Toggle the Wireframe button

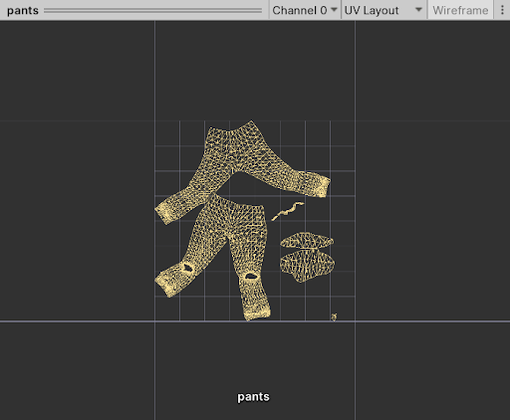(460, 10)
